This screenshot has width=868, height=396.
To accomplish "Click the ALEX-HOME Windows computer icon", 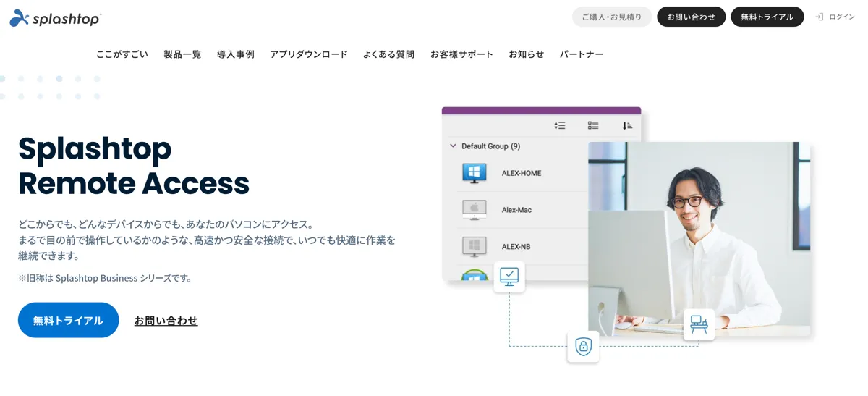I will [475, 173].
